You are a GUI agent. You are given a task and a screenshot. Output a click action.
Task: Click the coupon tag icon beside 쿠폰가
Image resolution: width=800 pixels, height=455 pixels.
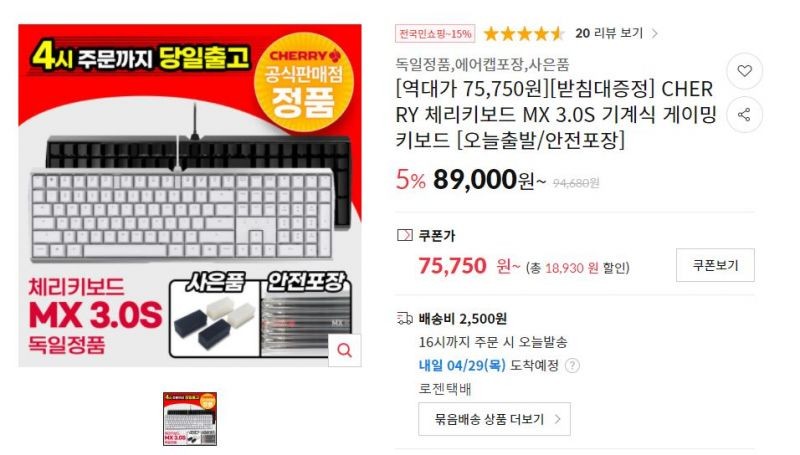coord(404,236)
